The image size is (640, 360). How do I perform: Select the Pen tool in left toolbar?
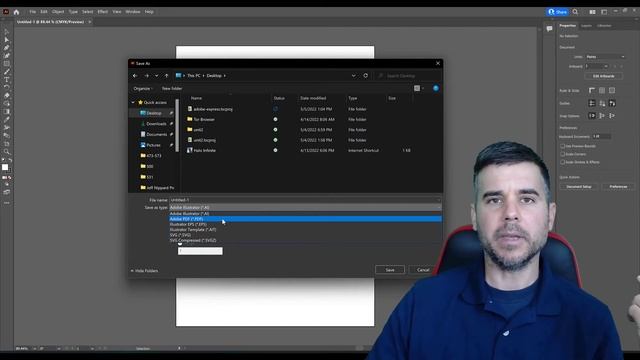pyautogui.click(x=7, y=48)
